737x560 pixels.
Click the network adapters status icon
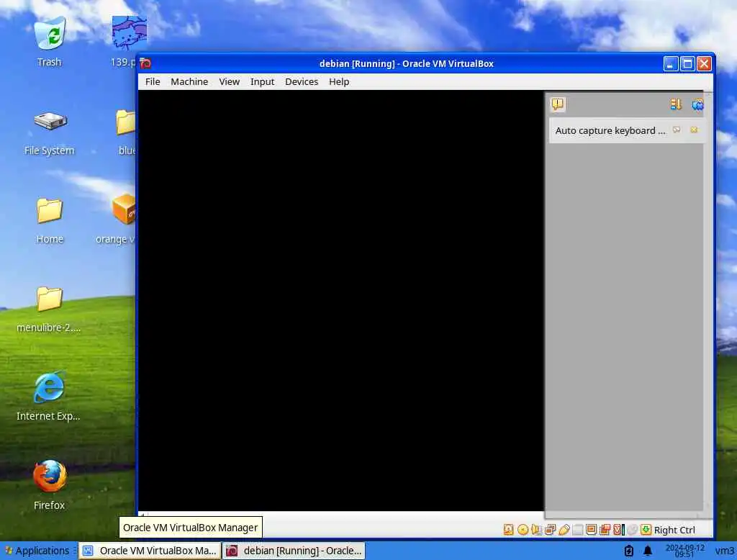[x=550, y=530]
